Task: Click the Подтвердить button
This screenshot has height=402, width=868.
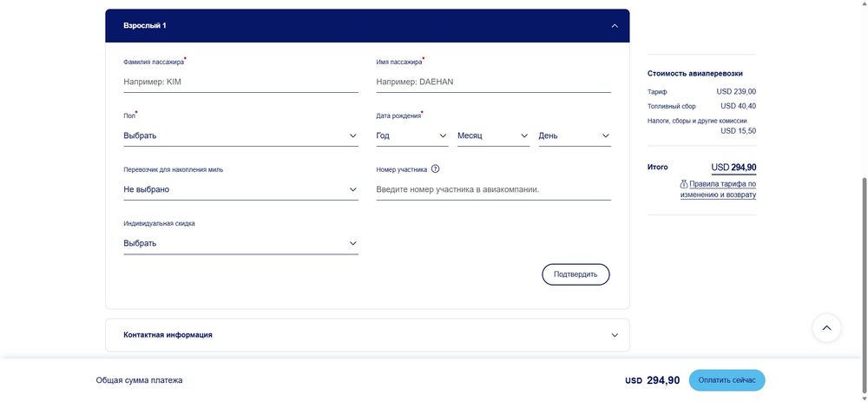Action: click(575, 274)
